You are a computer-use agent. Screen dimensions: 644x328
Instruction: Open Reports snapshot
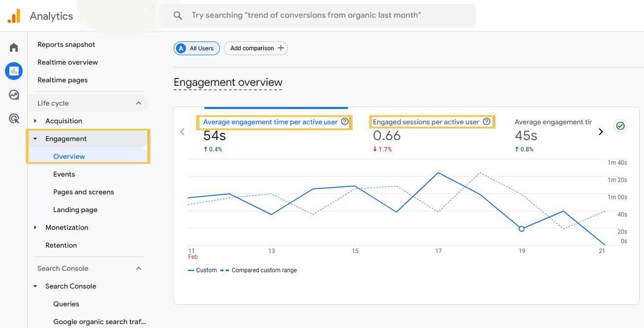67,44
